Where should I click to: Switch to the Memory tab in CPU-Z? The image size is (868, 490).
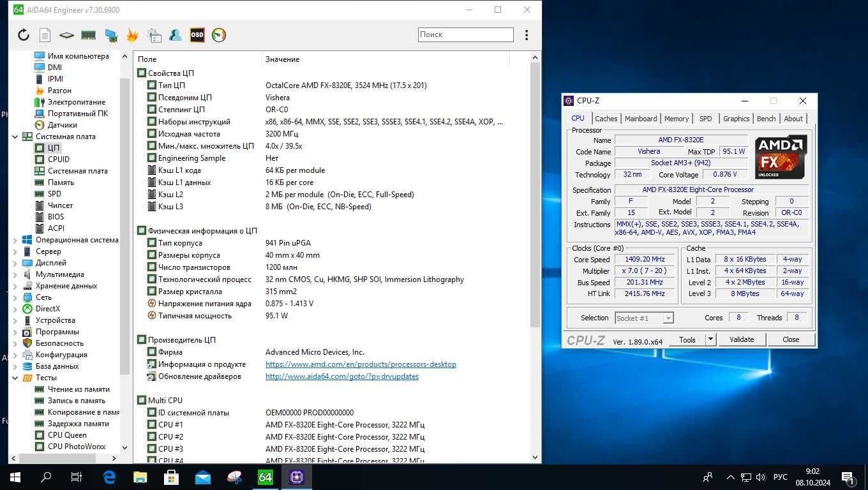coord(677,119)
